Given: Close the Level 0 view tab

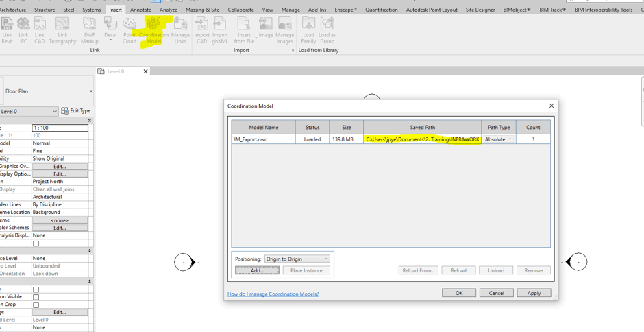Looking at the screenshot, I should [x=145, y=71].
